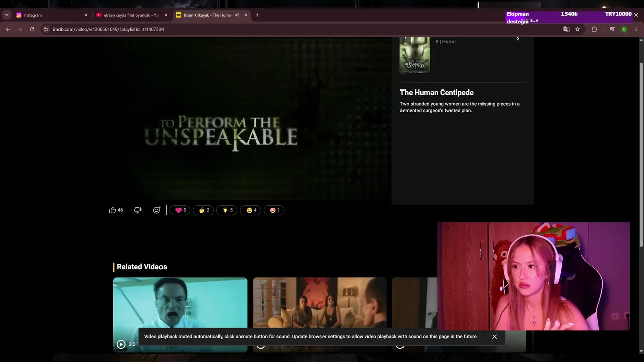The width and height of the screenshot is (644, 362).
Task: Mute the IMDb tab via speaker icon
Action: (x=237, y=15)
